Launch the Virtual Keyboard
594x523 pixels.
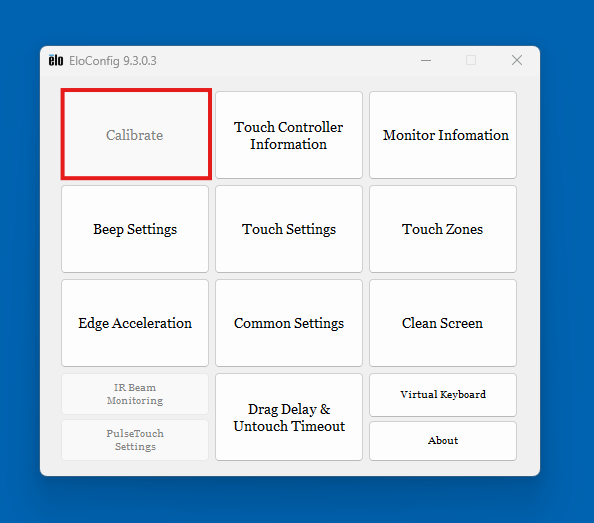pyautogui.click(x=443, y=395)
